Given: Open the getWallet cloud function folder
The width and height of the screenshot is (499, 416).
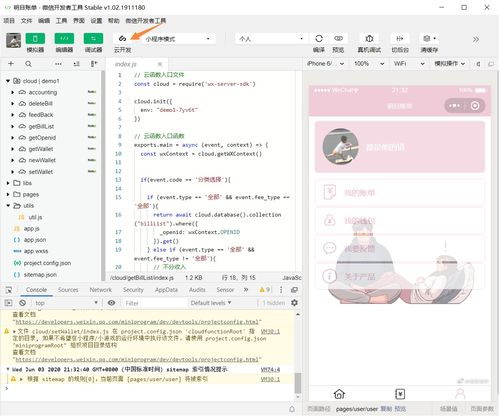Looking at the screenshot, I should click(x=40, y=149).
